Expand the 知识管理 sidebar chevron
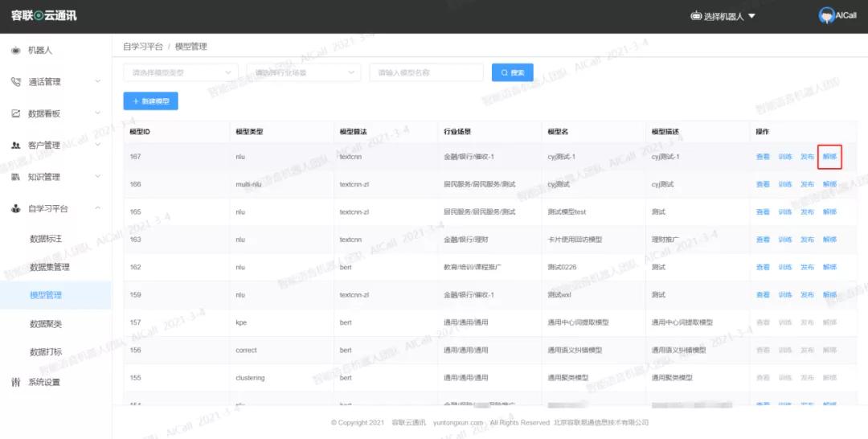Image resolution: width=868 pixels, height=439 pixels. coord(97,177)
